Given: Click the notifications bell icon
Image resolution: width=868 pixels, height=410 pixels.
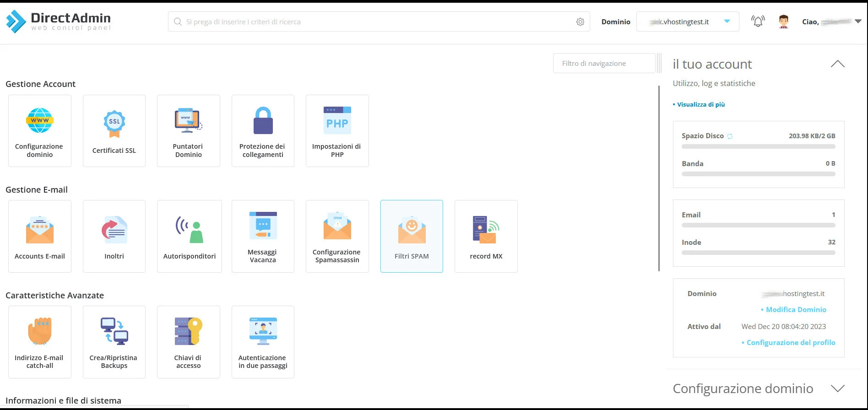Looking at the screenshot, I should coord(758,21).
